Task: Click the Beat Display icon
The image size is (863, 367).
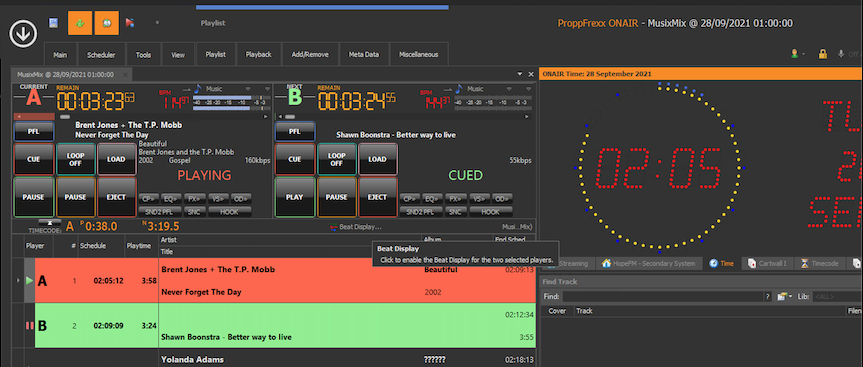Action: pyautogui.click(x=334, y=227)
